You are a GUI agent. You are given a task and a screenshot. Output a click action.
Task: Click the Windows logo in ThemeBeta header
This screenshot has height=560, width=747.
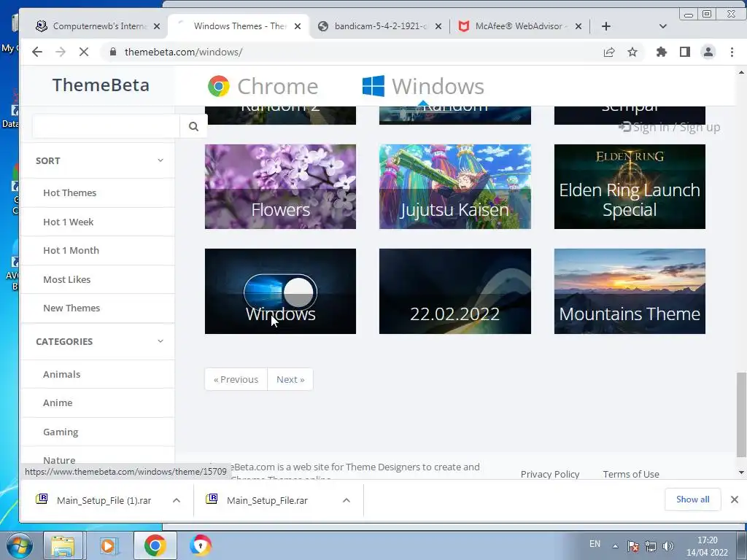373,86
